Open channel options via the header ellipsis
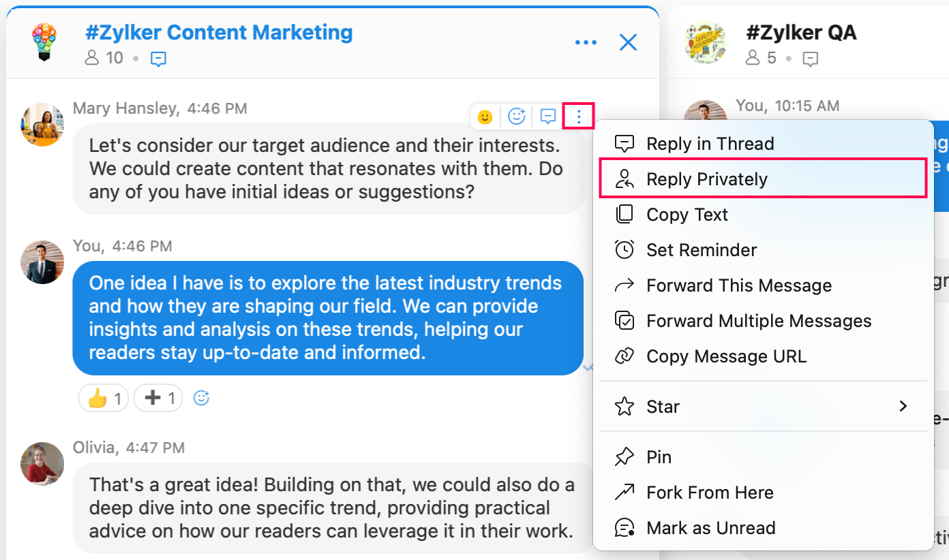Image resolution: width=949 pixels, height=560 pixels. pos(586,43)
